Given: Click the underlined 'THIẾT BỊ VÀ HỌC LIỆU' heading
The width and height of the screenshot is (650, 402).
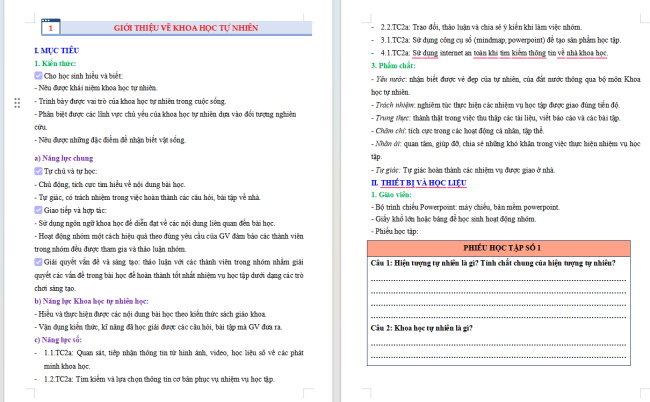Looking at the screenshot, I should click(424, 183).
